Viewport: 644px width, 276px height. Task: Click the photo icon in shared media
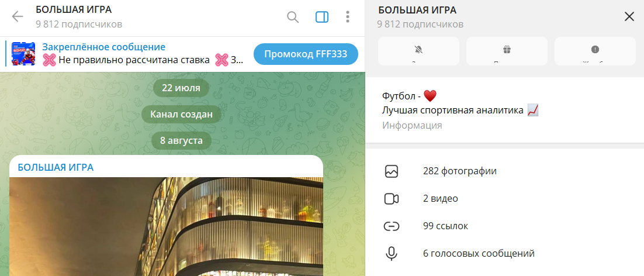pyautogui.click(x=392, y=171)
